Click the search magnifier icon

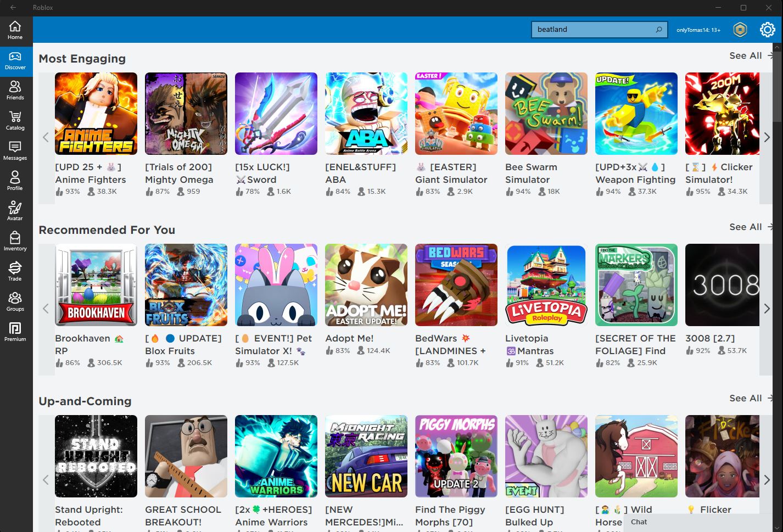[658, 30]
